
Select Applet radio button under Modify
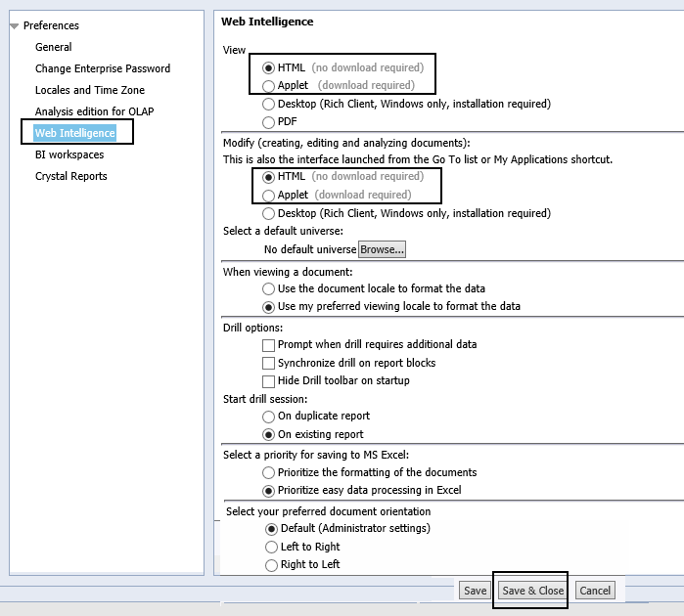coord(268,195)
